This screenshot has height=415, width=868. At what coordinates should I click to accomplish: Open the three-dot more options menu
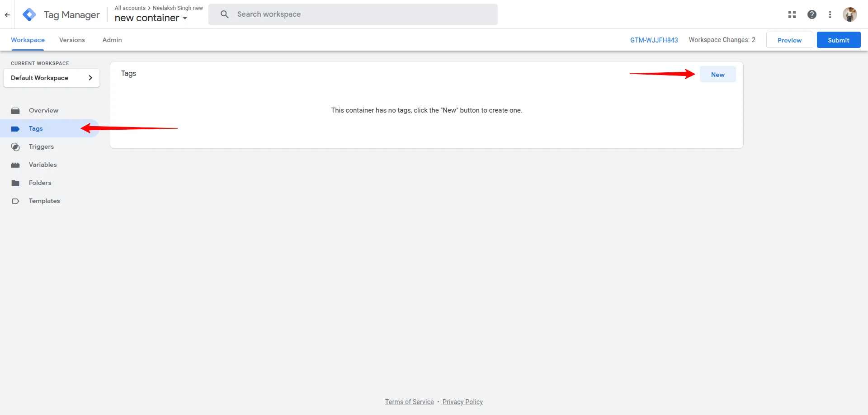pos(830,14)
